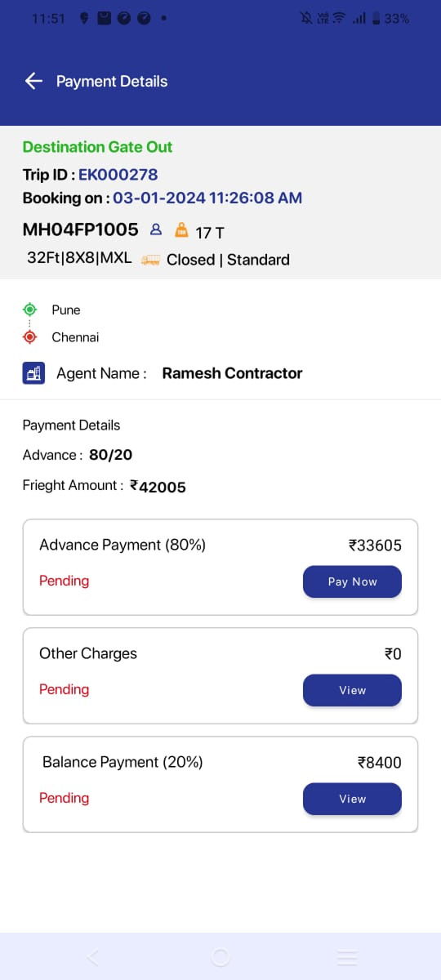Select Trip ID EK000278 text
The height and width of the screenshot is (980, 441).
point(118,174)
